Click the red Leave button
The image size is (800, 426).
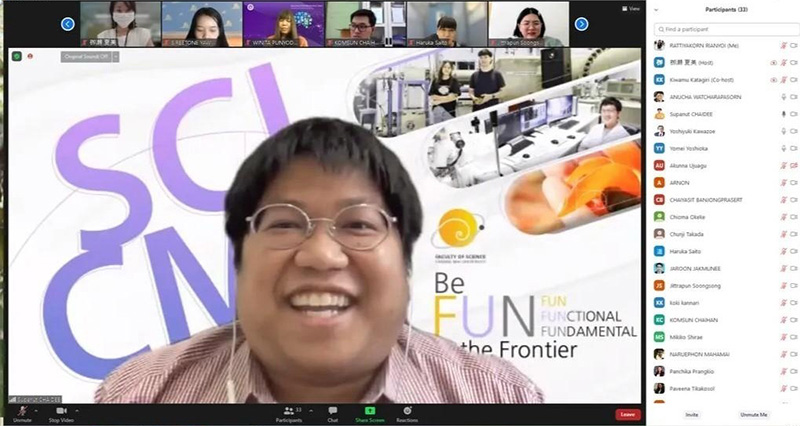coord(628,414)
